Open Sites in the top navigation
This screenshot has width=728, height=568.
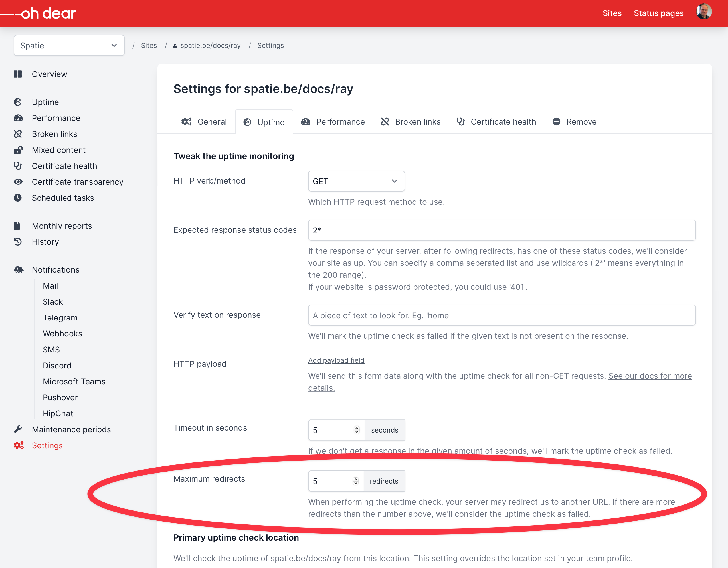[612, 13]
